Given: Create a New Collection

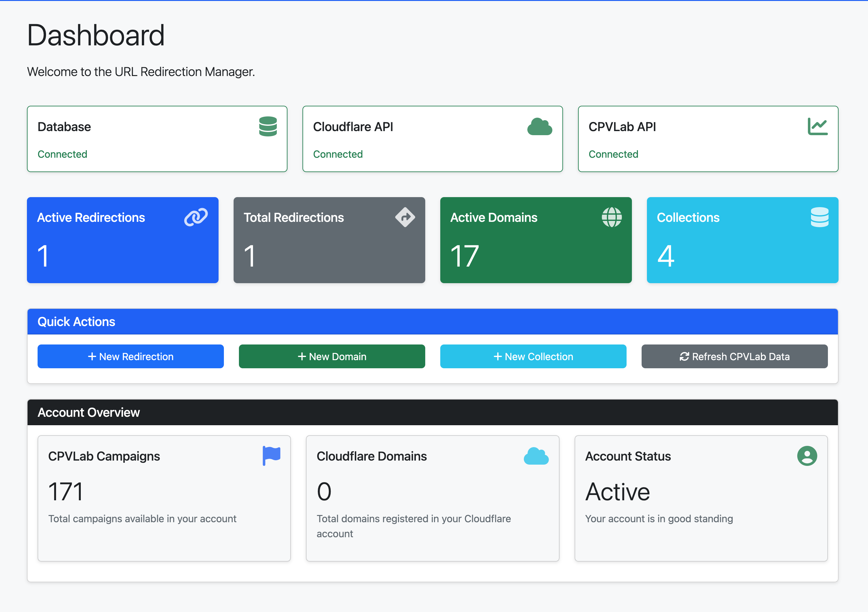Looking at the screenshot, I should coord(533,356).
